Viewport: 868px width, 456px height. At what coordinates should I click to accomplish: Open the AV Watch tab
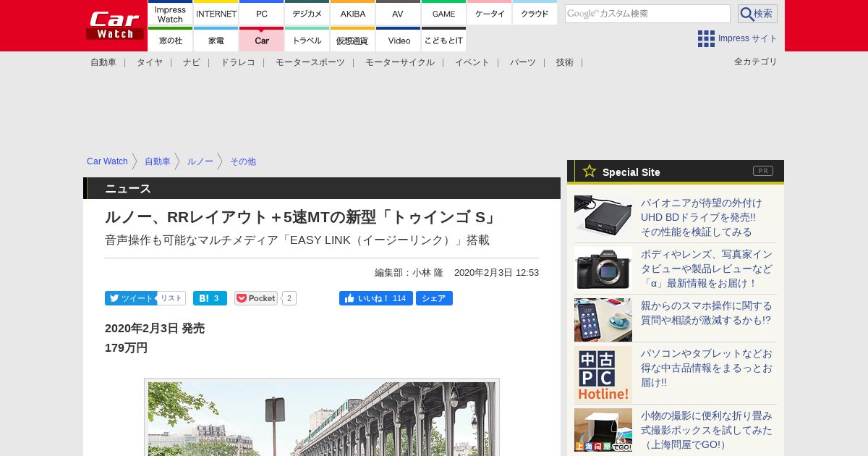pos(398,13)
